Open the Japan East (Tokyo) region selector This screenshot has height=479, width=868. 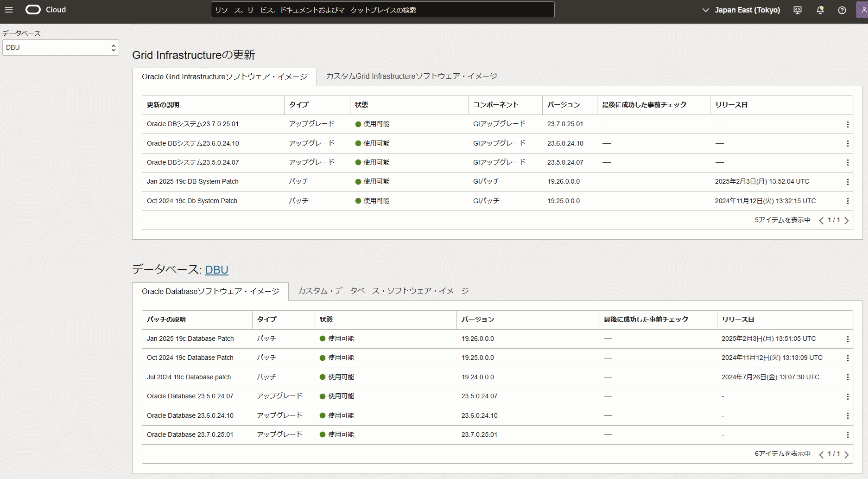pos(741,10)
